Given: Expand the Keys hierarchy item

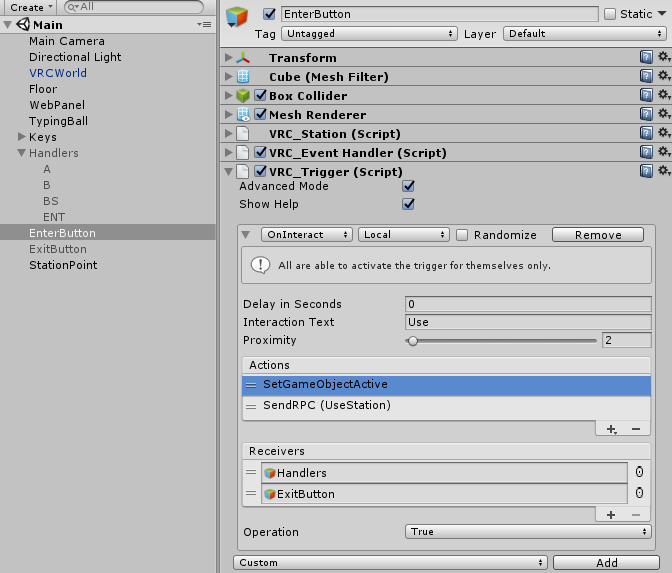Looking at the screenshot, I should tap(21, 137).
